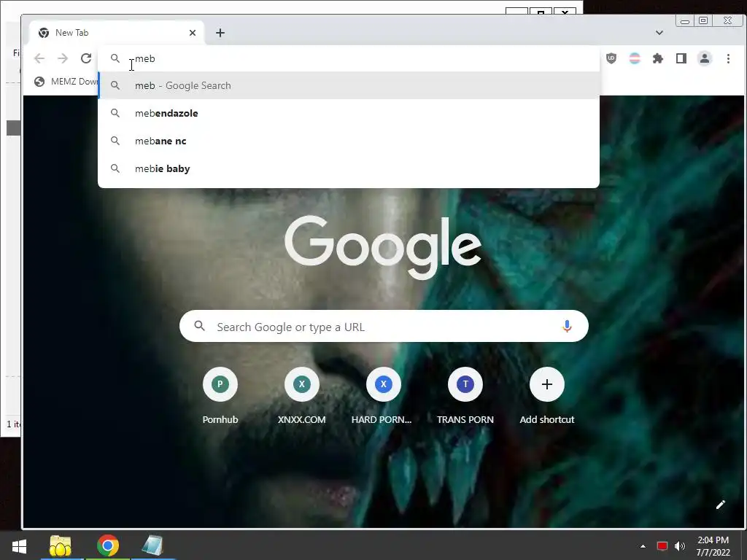The width and height of the screenshot is (747, 560).
Task: Open the MEMZ Download bookmark
Action: coord(65,82)
